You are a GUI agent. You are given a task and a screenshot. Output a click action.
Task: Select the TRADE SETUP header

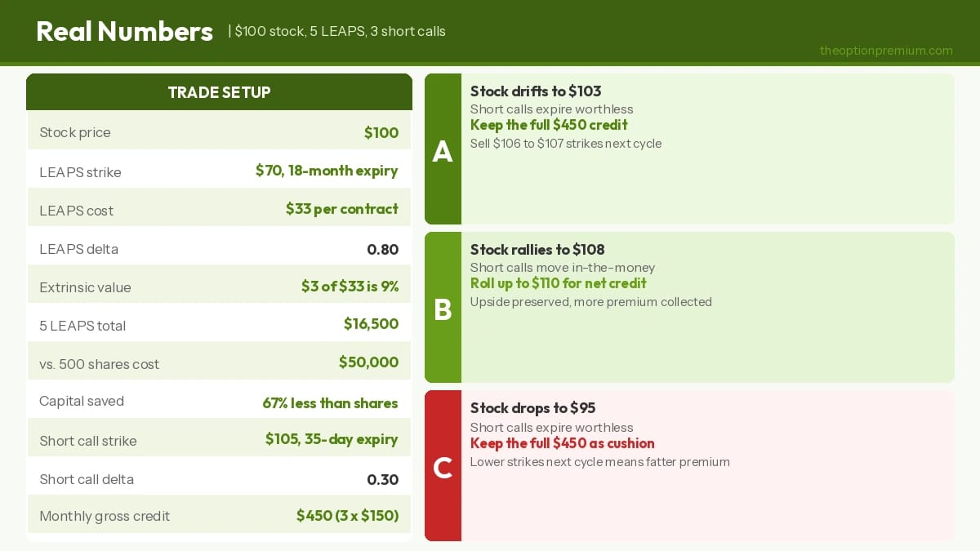tap(219, 92)
